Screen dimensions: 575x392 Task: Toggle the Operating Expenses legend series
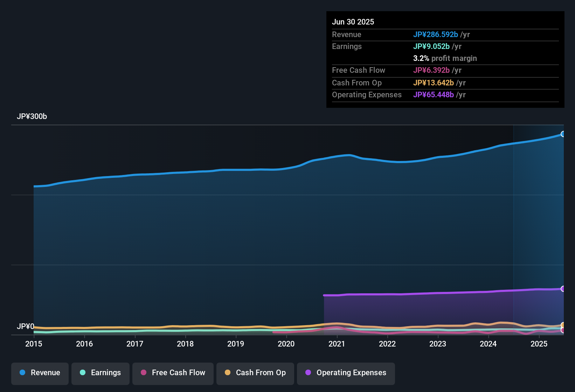tap(346, 373)
